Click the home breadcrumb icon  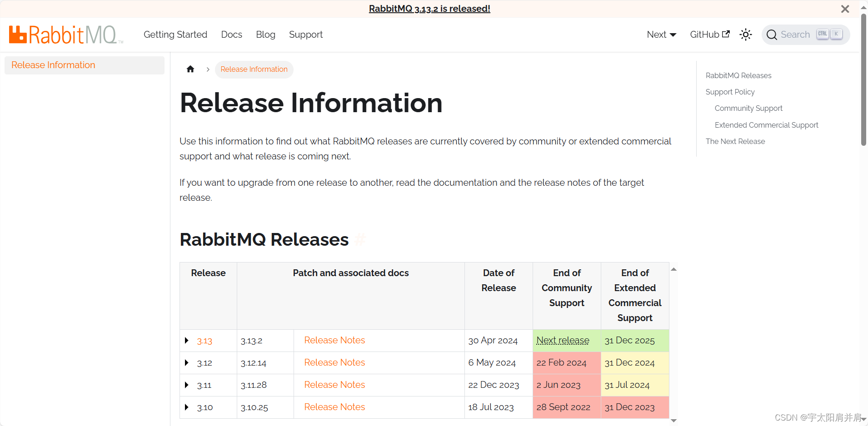[x=190, y=69]
